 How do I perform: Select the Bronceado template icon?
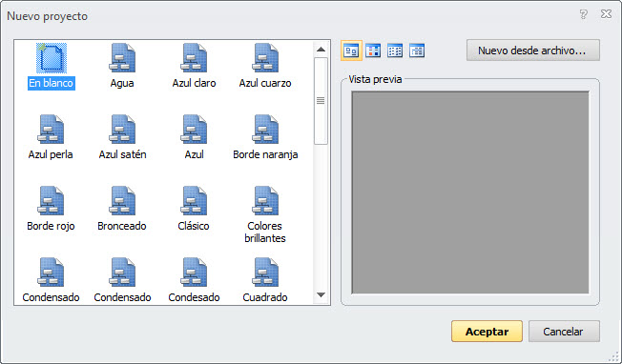(x=122, y=201)
